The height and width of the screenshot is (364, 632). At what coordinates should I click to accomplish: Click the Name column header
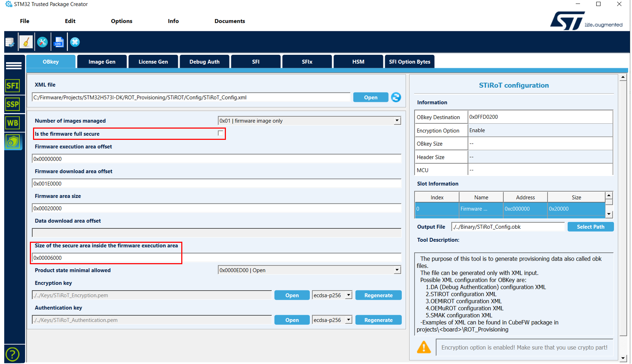click(x=481, y=197)
